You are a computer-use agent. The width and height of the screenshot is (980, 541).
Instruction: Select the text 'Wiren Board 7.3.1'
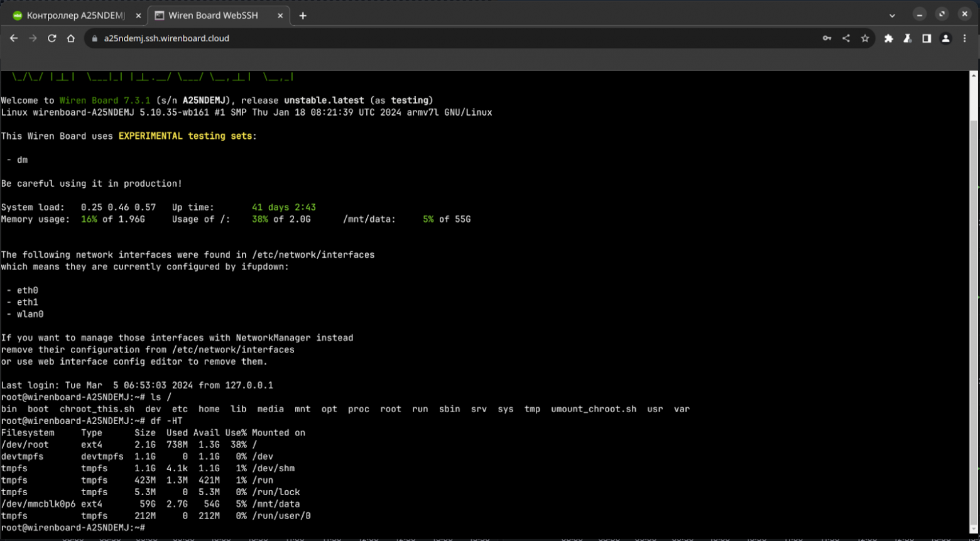(105, 101)
